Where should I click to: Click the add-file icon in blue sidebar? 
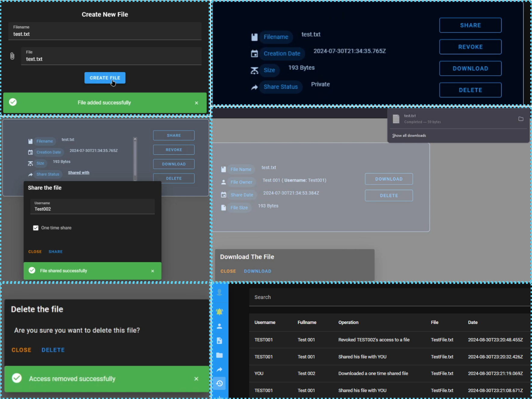(x=220, y=341)
